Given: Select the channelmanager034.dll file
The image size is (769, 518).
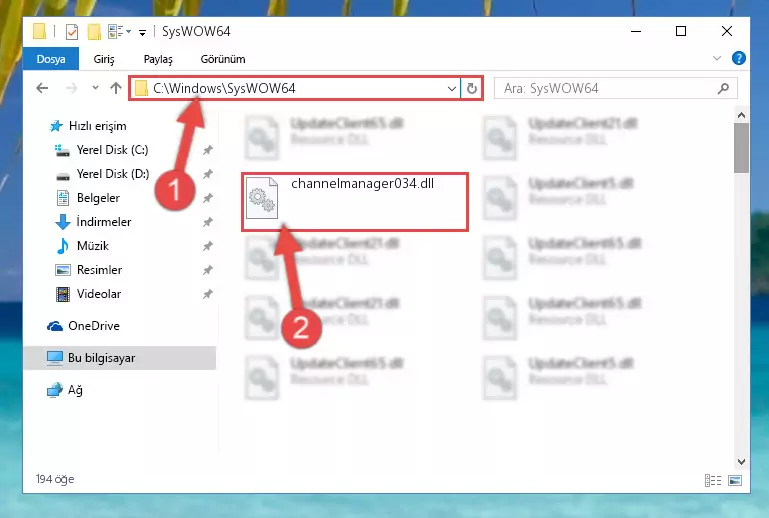Looking at the screenshot, I should pyautogui.click(x=355, y=202).
